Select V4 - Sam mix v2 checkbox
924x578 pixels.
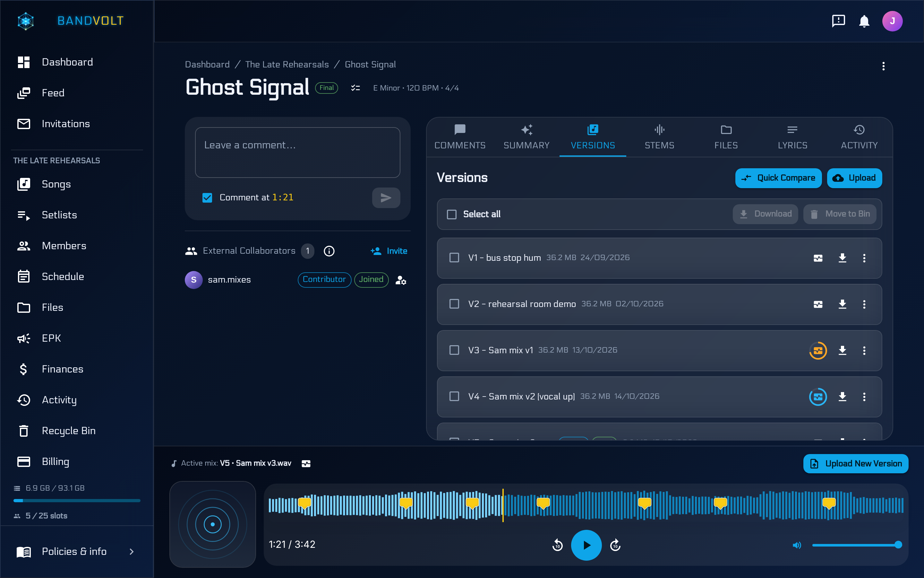(454, 397)
